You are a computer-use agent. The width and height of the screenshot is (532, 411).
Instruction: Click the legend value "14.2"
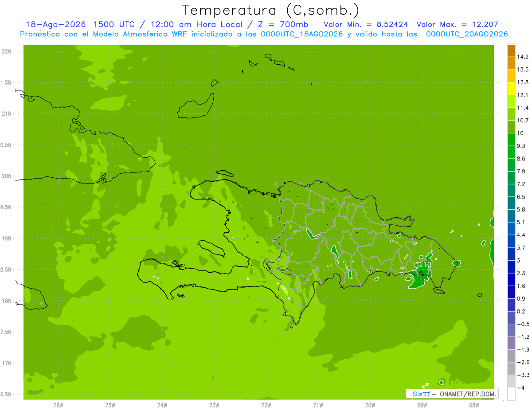click(524, 57)
